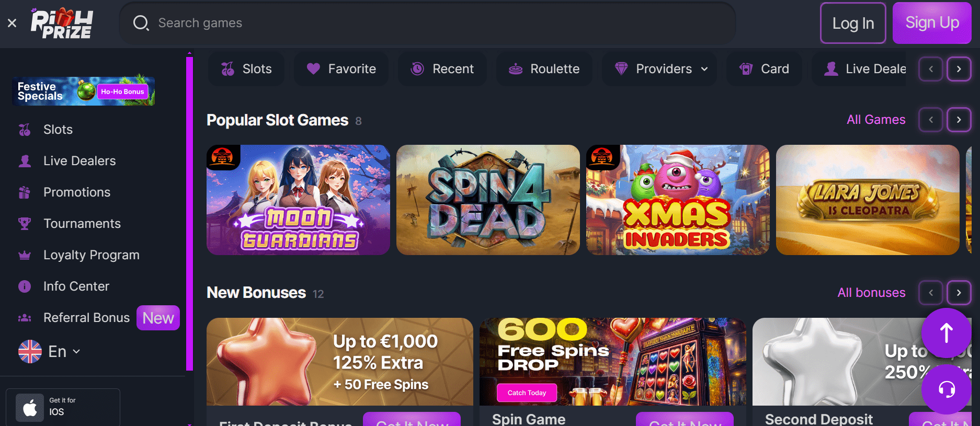Image resolution: width=980 pixels, height=426 pixels.
Task: Open the All Games link
Action: (876, 120)
